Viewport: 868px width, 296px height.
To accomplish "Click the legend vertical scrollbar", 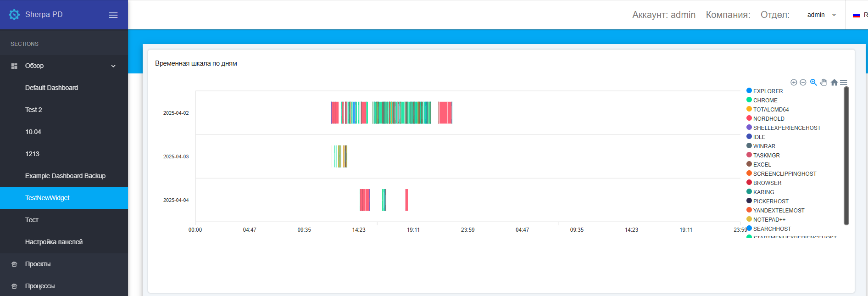I will 846,156.
